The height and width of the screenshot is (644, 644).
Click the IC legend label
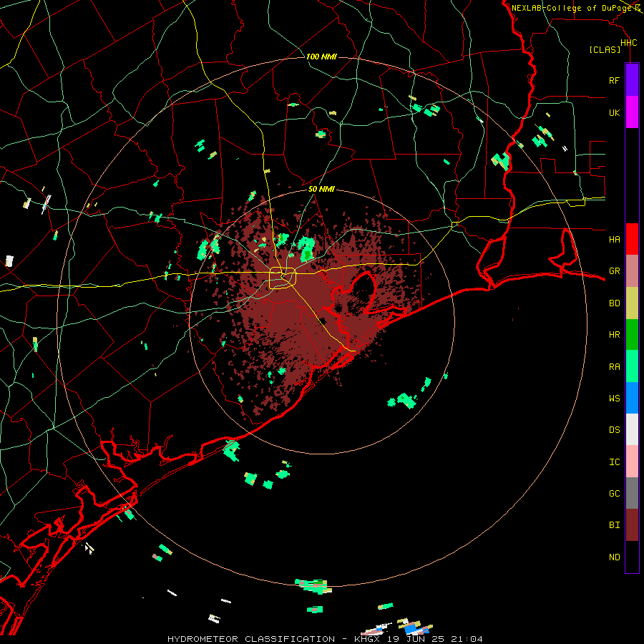point(614,462)
